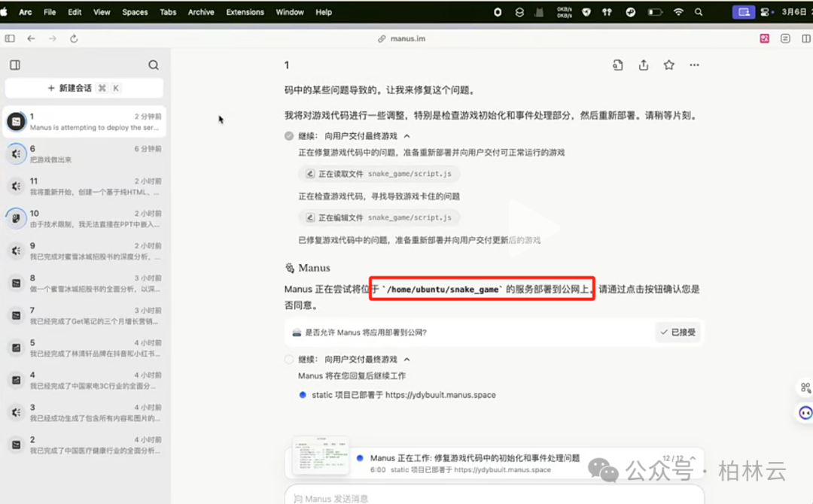Image resolution: width=813 pixels, height=504 pixels.
Task: Open the Archive menu
Action: click(201, 12)
